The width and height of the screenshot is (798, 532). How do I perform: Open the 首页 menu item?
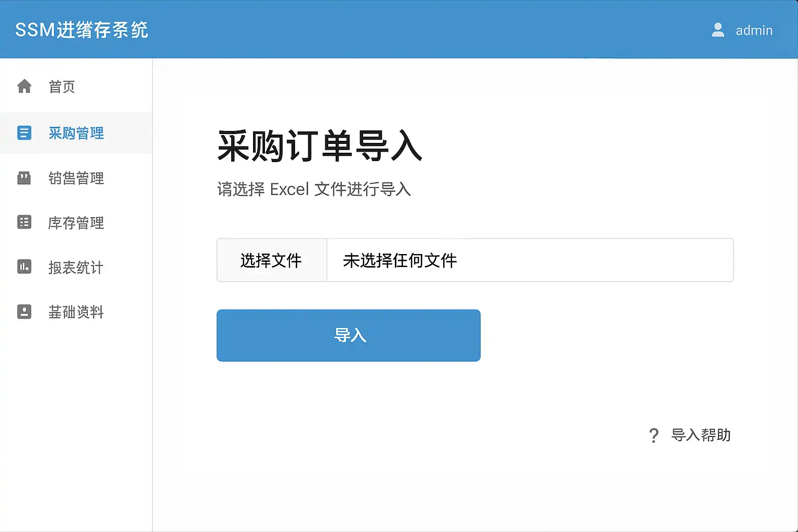click(62, 87)
